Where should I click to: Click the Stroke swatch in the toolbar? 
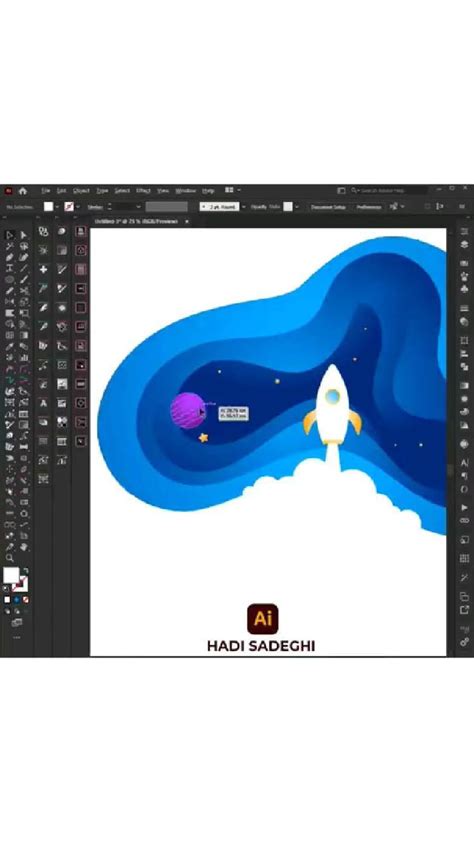point(20,584)
